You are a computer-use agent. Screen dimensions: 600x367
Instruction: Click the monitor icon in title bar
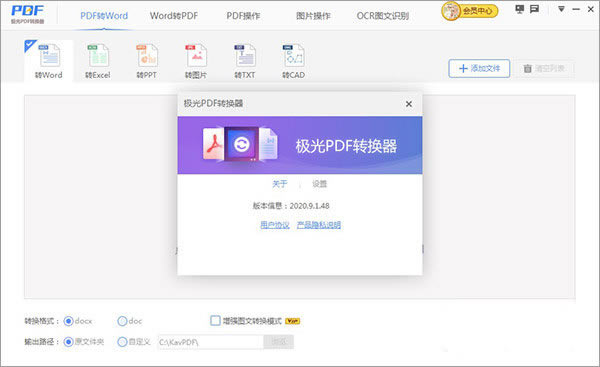pyautogui.click(x=519, y=9)
